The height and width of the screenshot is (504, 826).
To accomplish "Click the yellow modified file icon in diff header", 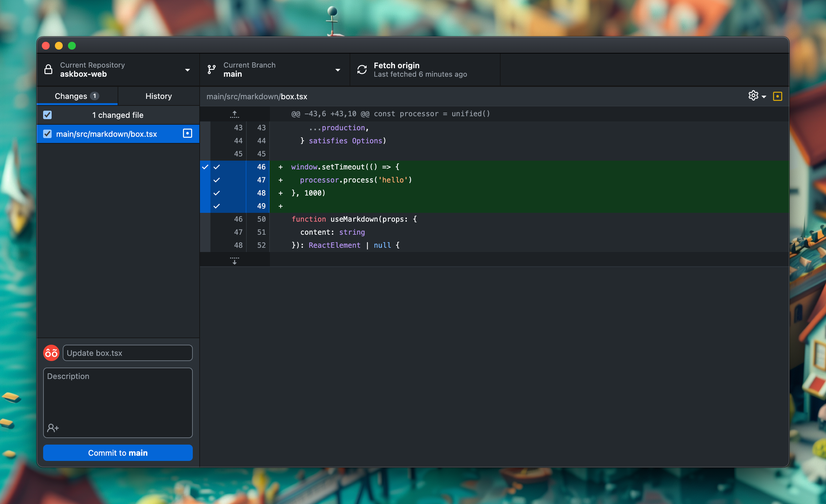I will point(777,96).
